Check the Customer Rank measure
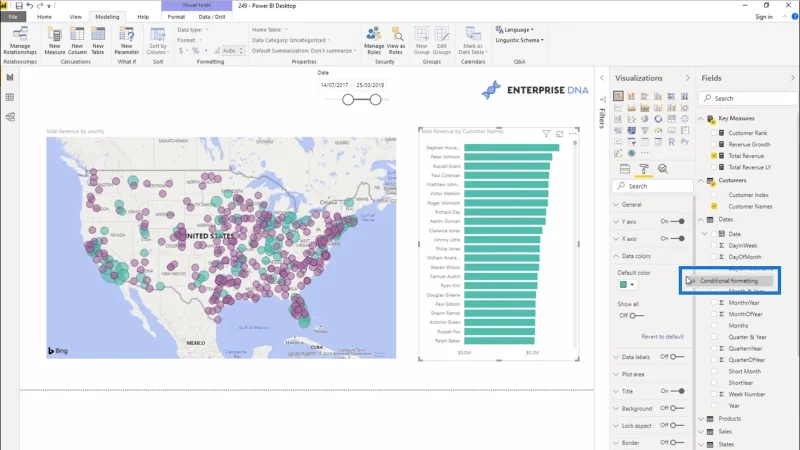800x450 pixels. [x=714, y=133]
